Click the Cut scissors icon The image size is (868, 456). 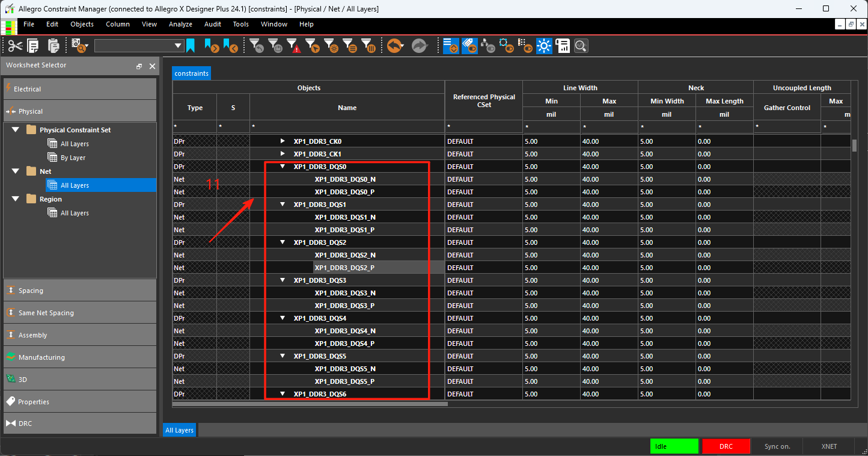[x=15, y=46]
